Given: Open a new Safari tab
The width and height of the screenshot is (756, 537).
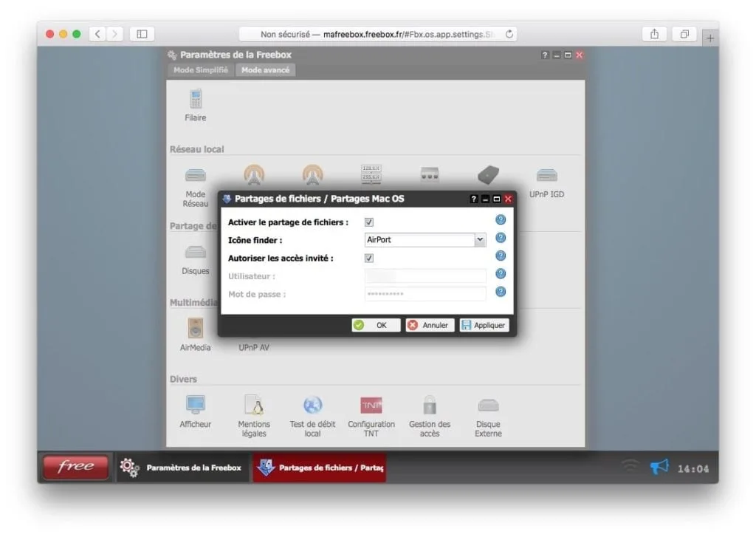Looking at the screenshot, I should tap(710, 38).
